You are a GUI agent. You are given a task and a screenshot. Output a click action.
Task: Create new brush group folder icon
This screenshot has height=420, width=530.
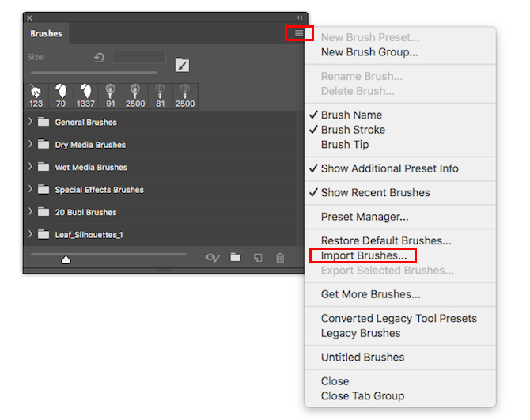(236, 258)
